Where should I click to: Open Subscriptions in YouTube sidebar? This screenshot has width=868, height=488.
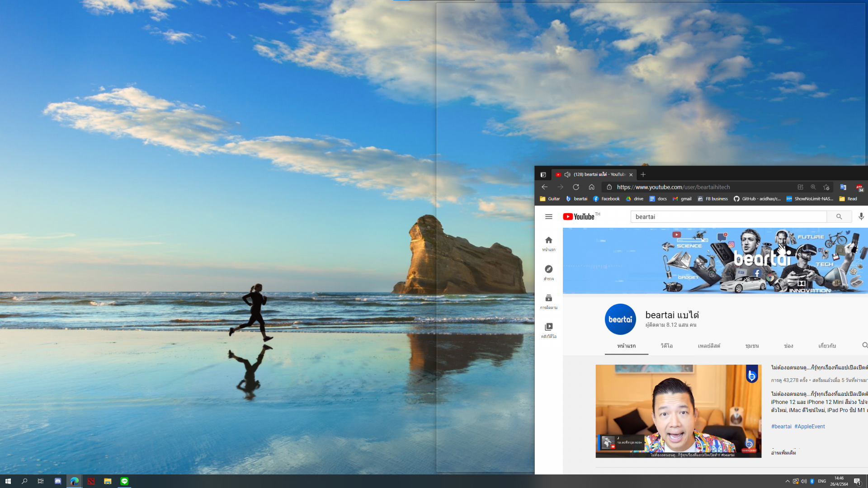point(549,302)
